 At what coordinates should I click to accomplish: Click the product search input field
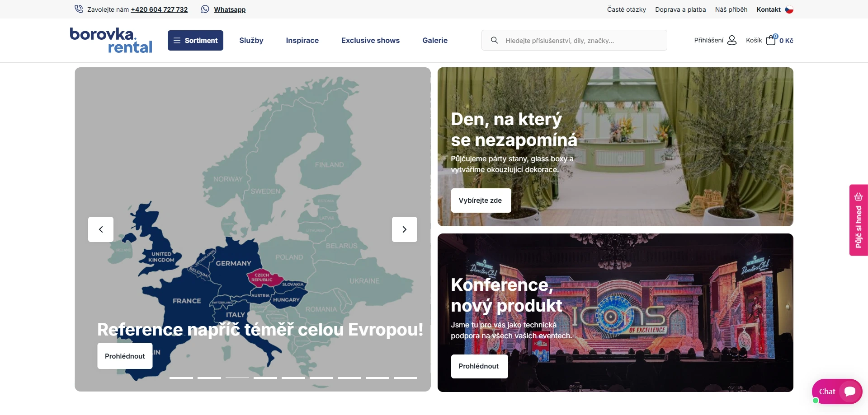tap(574, 40)
